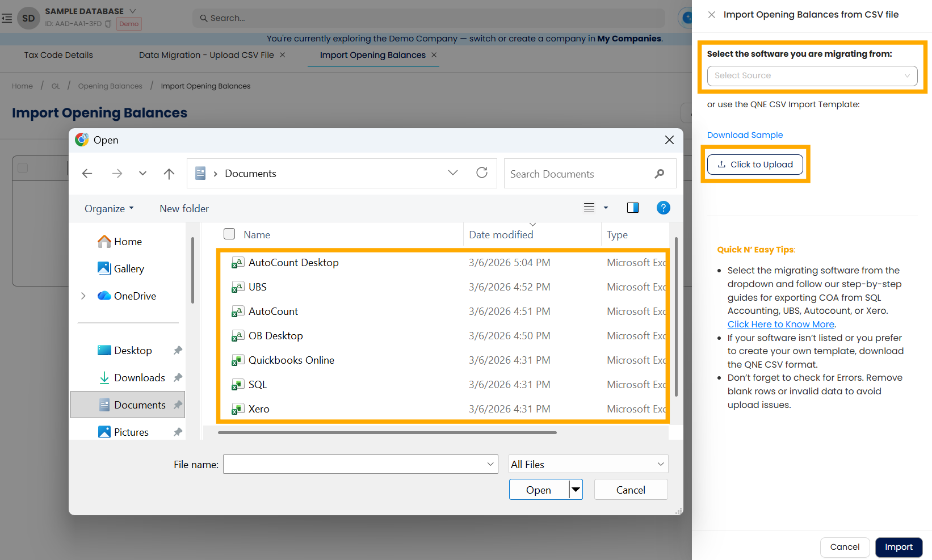Go up one folder level arrow
This screenshot has width=932, height=560.
click(x=169, y=174)
